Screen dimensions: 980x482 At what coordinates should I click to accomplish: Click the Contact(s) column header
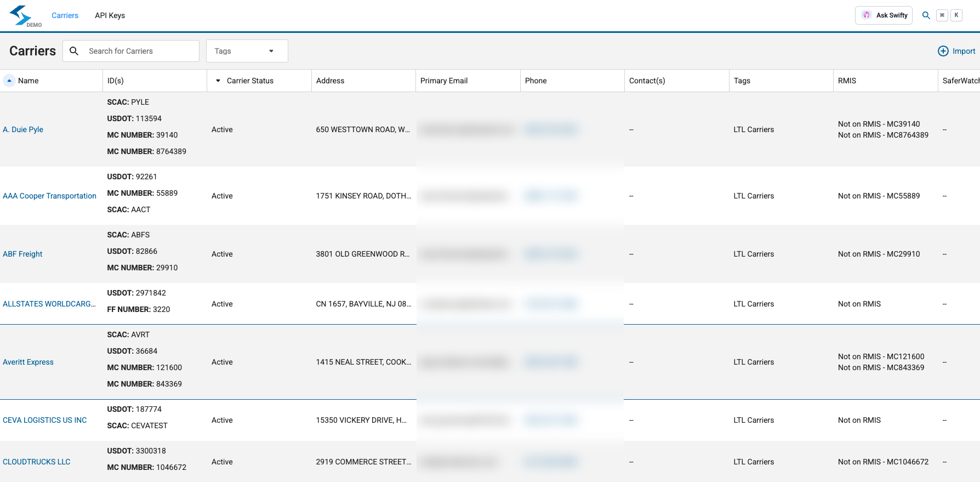[647, 81]
